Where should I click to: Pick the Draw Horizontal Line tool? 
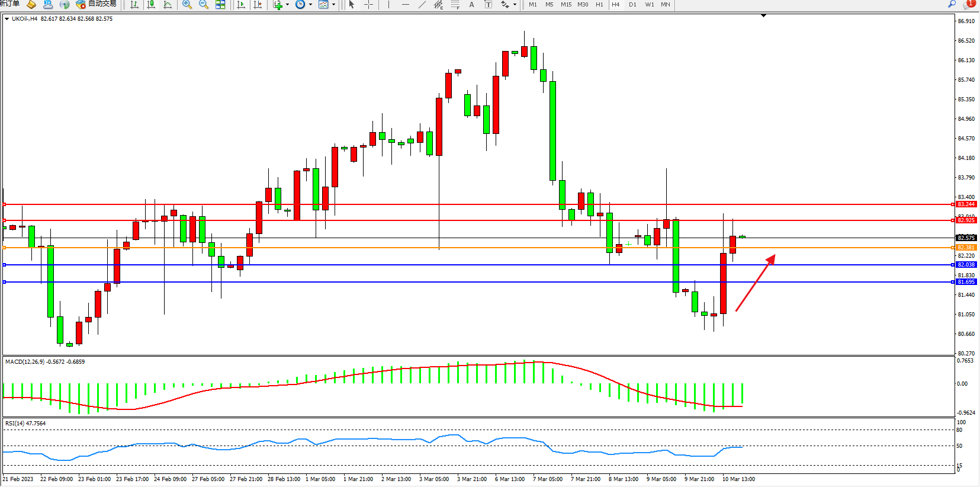coord(406,5)
